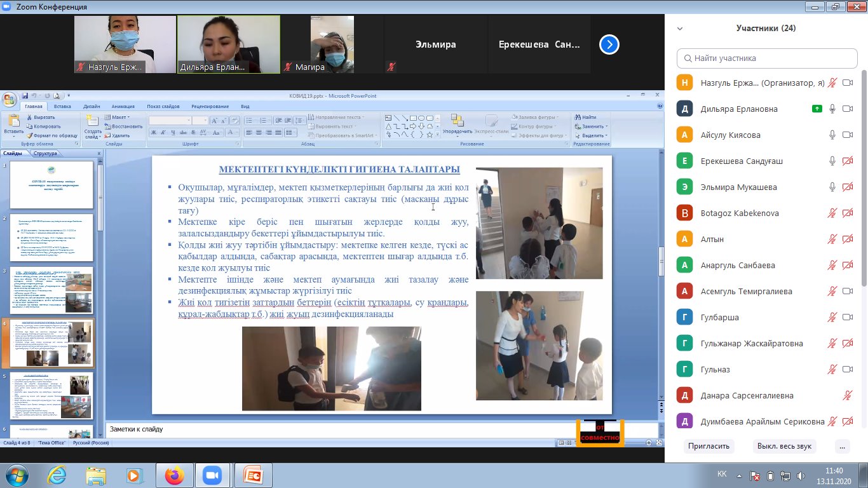
Task: Click microphone icon next to Айсулу Киясова
Action: pyautogui.click(x=832, y=135)
